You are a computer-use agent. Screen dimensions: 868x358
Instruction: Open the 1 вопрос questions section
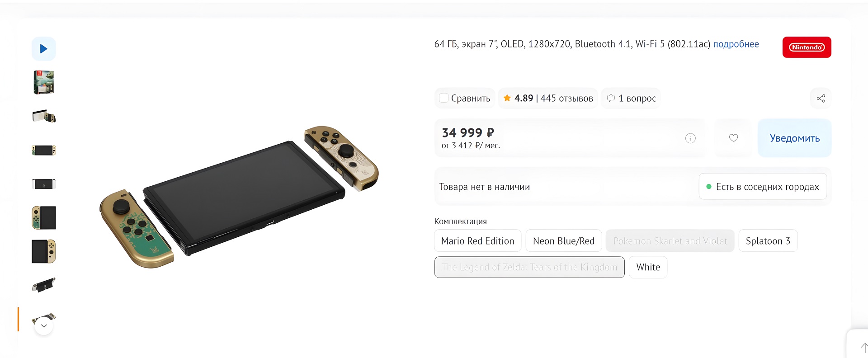pyautogui.click(x=631, y=99)
